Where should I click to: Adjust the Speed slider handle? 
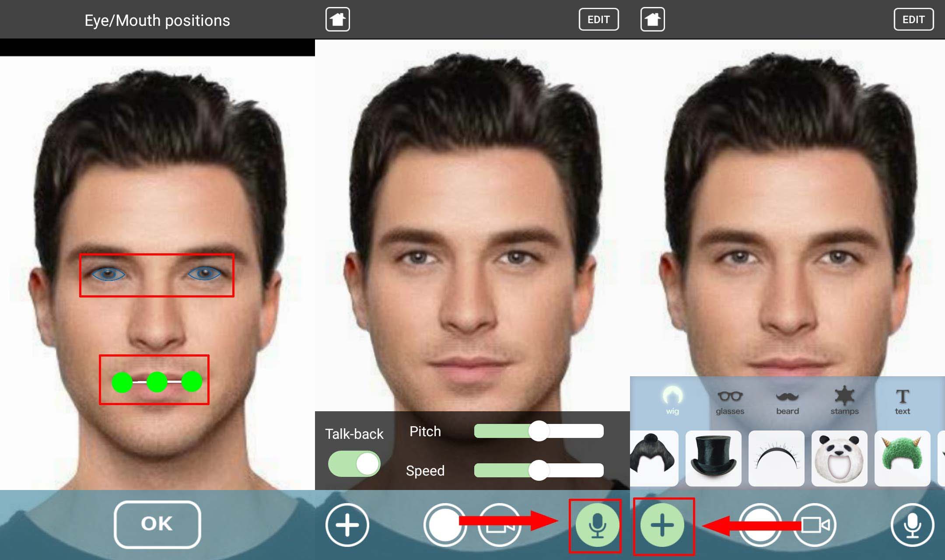(x=539, y=470)
